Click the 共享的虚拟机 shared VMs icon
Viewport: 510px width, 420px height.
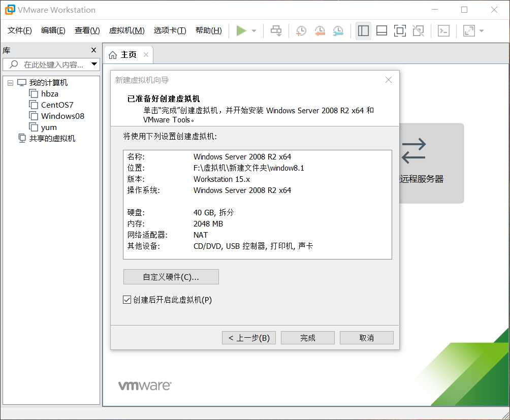22,138
